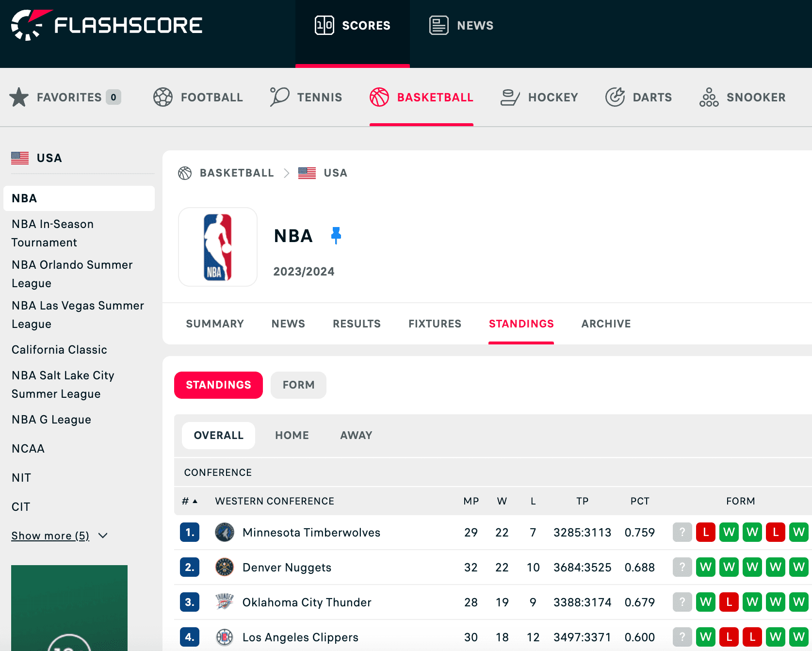Click the Favorites star icon
The width and height of the screenshot is (812, 651).
point(19,97)
